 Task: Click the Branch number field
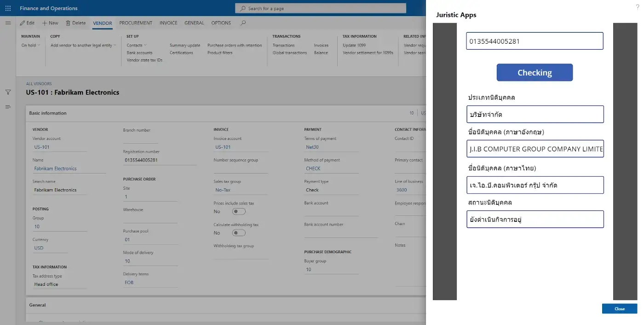tap(140, 139)
